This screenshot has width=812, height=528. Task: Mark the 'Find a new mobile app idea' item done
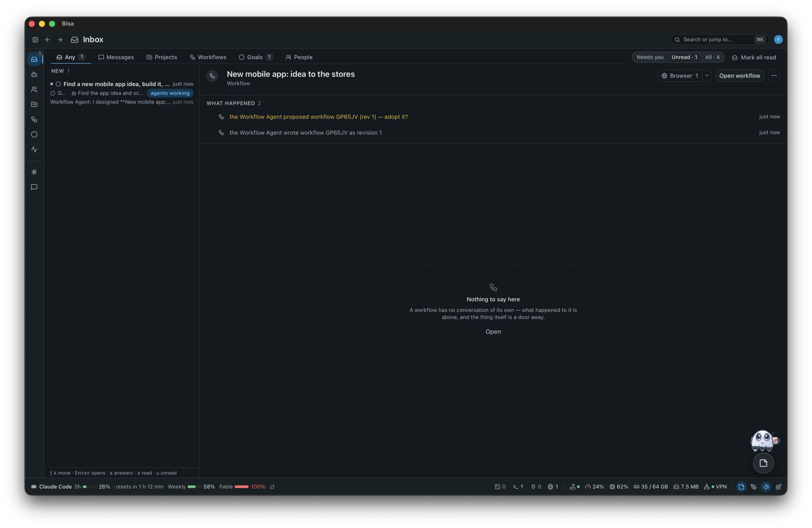click(58, 84)
